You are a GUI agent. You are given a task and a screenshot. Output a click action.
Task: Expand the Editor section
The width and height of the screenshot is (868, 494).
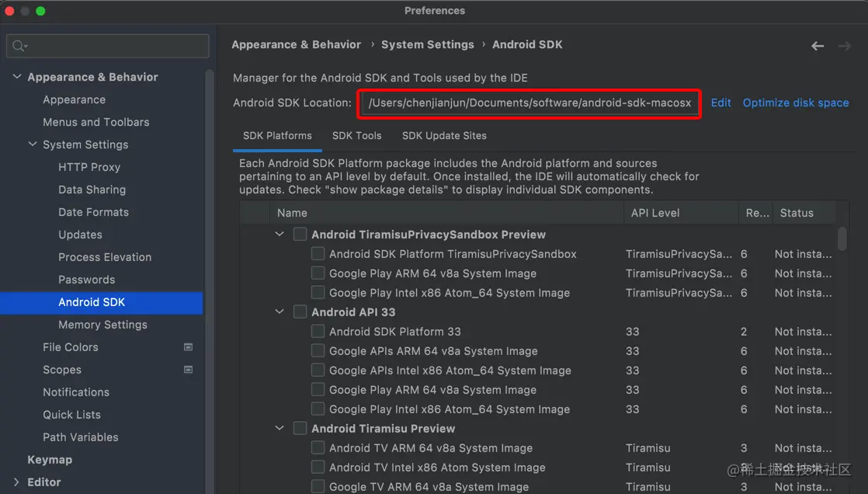pos(16,482)
